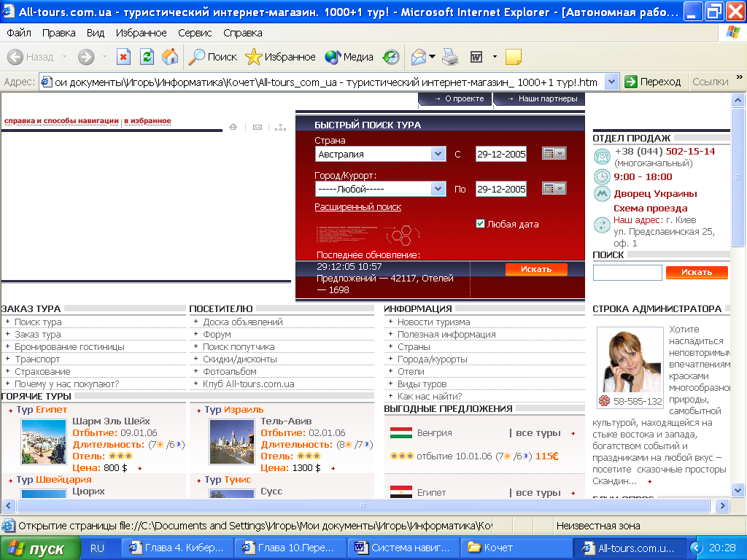Open the Back button history dropdown arrow

point(64,57)
